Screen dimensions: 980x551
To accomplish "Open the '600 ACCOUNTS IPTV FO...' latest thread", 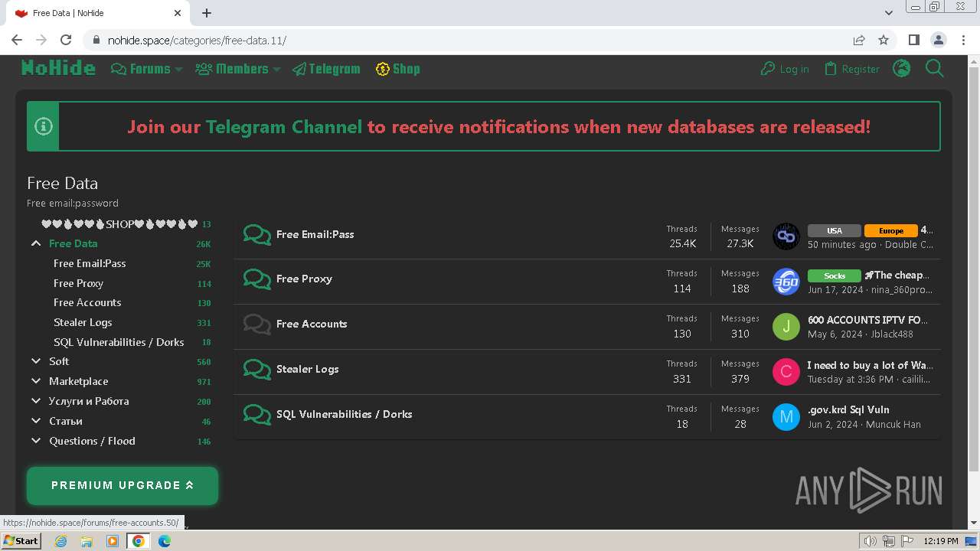I will [x=867, y=320].
